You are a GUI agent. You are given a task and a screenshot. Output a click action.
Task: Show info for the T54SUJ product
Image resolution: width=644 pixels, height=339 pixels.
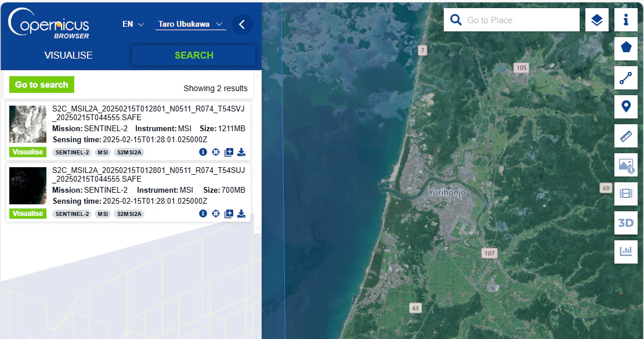click(203, 214)
